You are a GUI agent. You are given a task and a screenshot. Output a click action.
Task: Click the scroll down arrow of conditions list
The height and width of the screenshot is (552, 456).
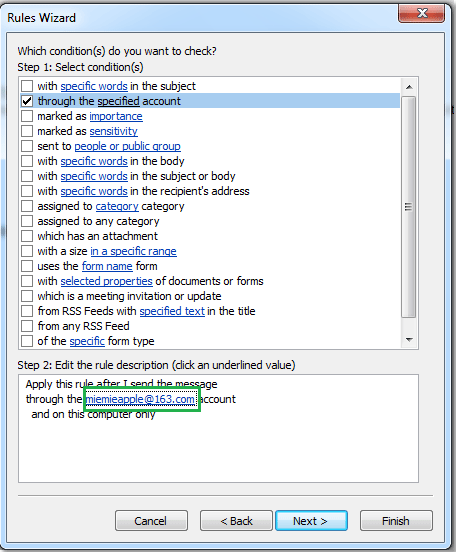point(409,340)
